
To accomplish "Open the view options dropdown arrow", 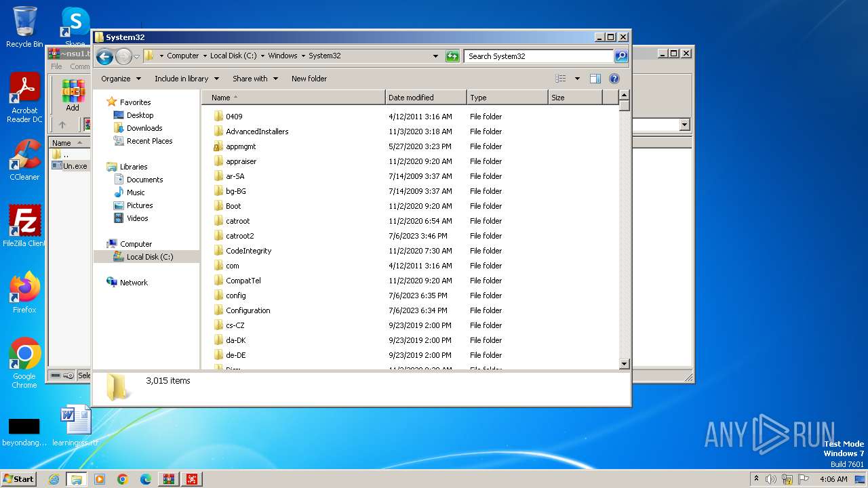I will [577, 79].
